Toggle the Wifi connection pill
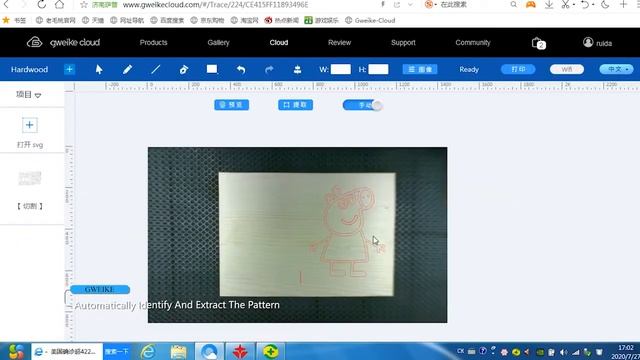Viewport: 640px width, 360px height. tap(567, 69)
